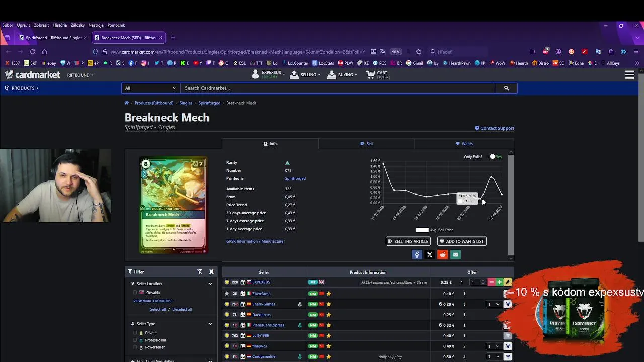The image size is (644, 362).
Task: Open quantity dropdown for Shark-Games offer
Action: coord(493,304)
